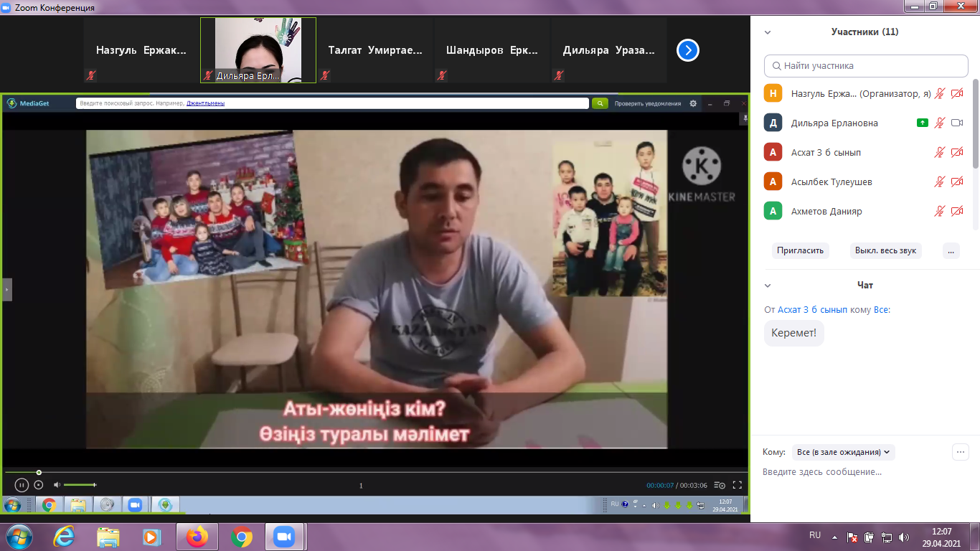The image size is (980, 551).
Task: Click the Zoom icon in shared-screen taskbar
Action: [x=134, y=505]
